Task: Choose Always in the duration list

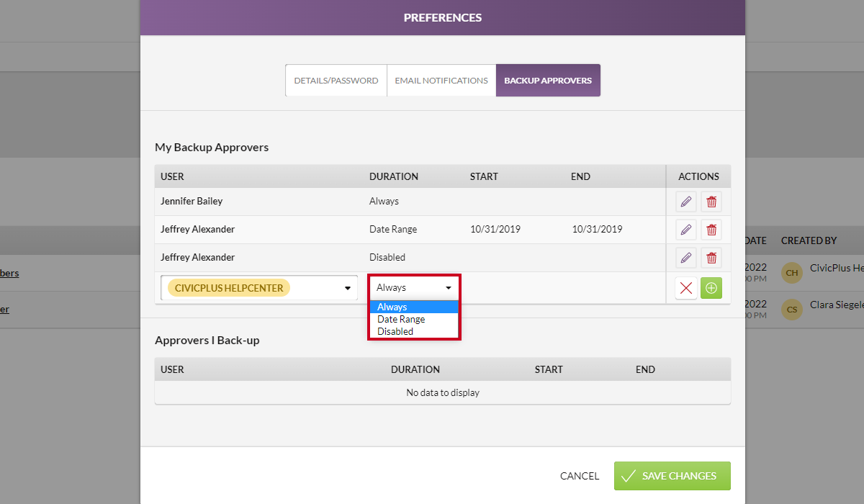Action: click(414, 307)
